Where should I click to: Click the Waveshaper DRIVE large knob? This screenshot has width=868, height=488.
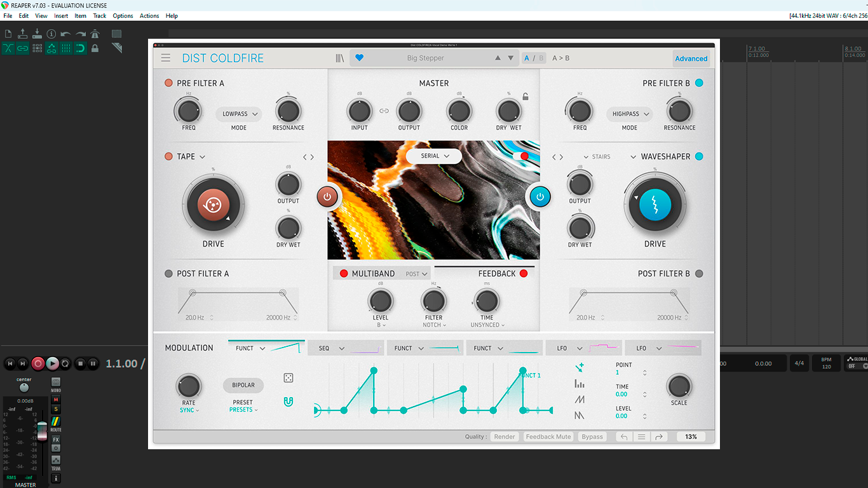[655, 205]
